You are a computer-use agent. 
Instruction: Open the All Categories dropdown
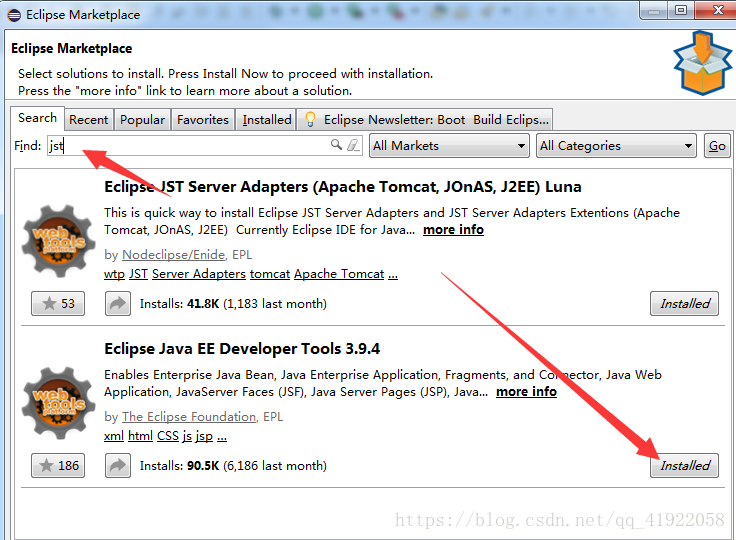(x=616, y=146)
